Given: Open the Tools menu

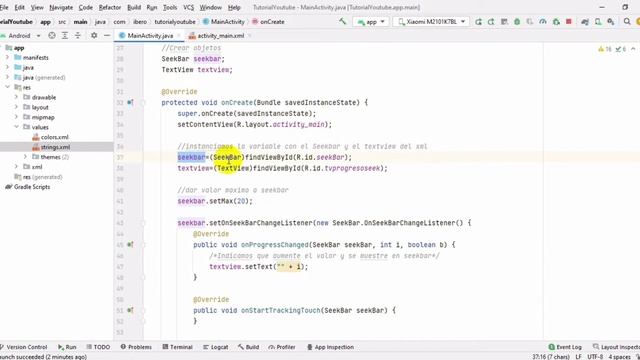Looking at the screenshot, I should point(170,7).
